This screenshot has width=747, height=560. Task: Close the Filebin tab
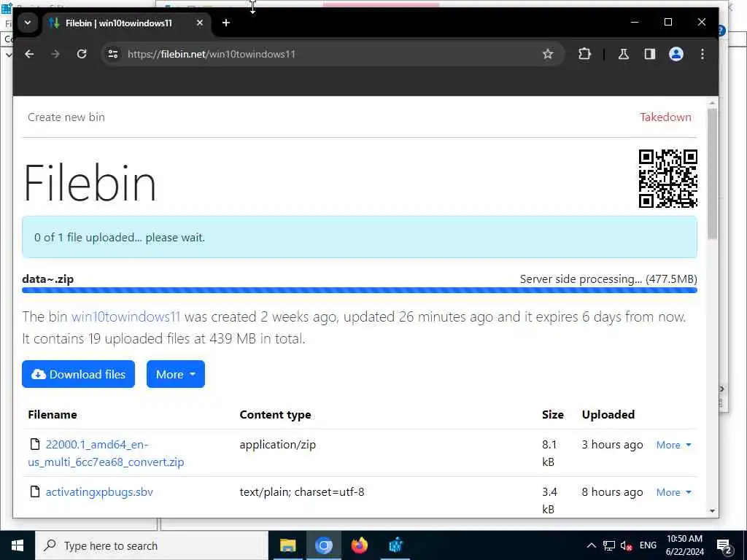tap(200, 23)
